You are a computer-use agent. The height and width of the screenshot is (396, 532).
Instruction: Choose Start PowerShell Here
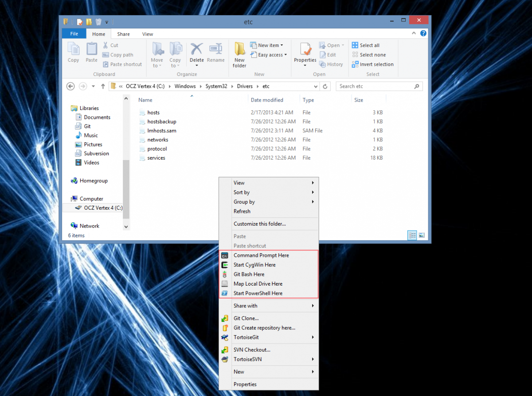tap(269, 293)
